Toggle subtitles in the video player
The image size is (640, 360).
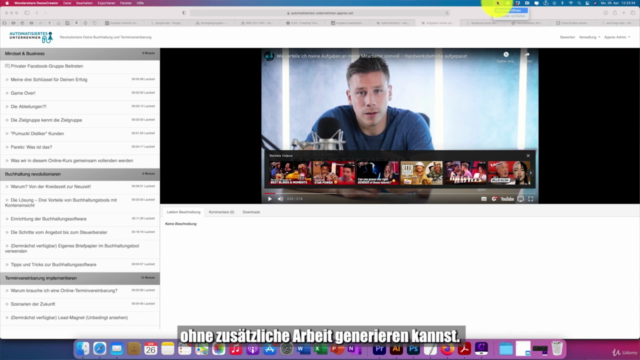tap(484, 199)
